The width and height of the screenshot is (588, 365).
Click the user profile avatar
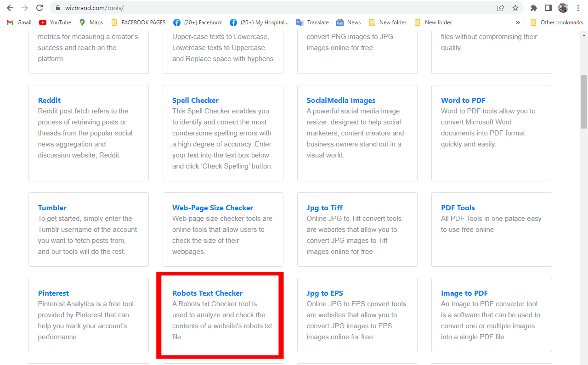[563, 8]
